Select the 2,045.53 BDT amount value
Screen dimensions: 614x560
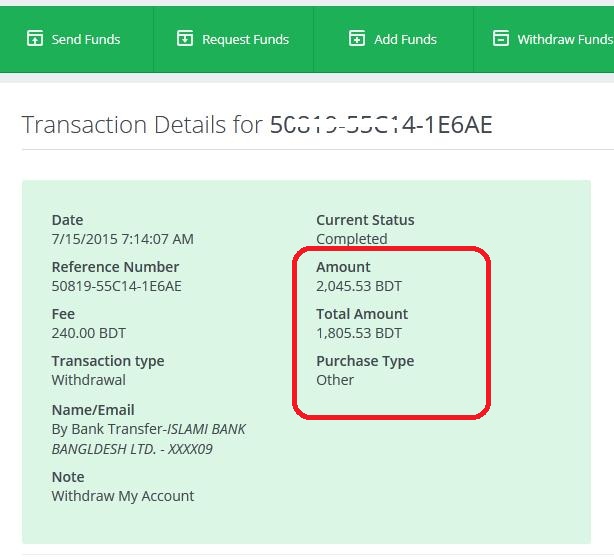359,286
